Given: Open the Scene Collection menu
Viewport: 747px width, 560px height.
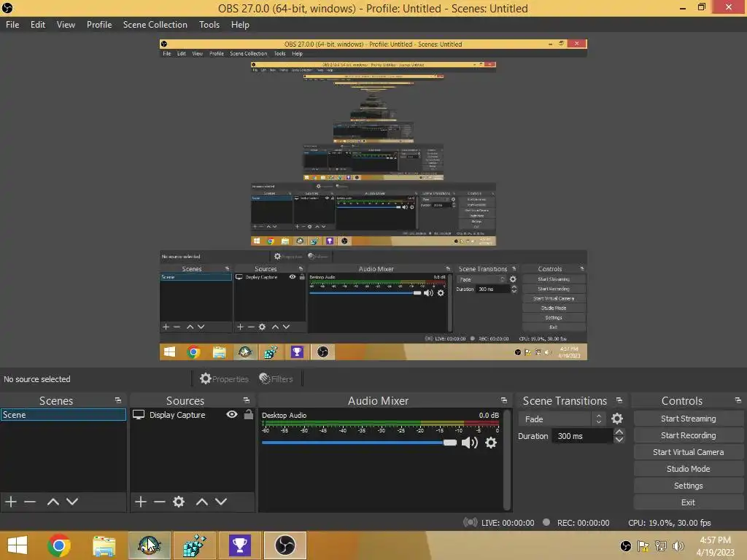Looking at the screenshot, I should tap(155, 25).
